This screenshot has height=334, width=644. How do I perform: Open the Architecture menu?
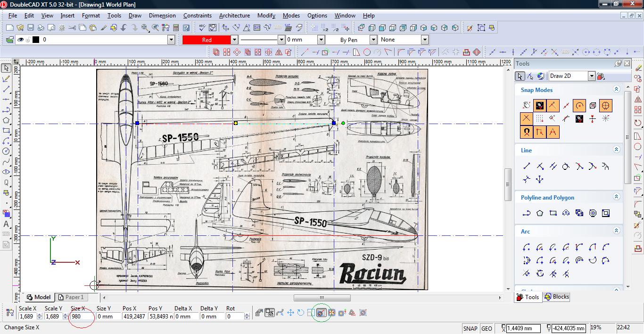click(234, 16)
